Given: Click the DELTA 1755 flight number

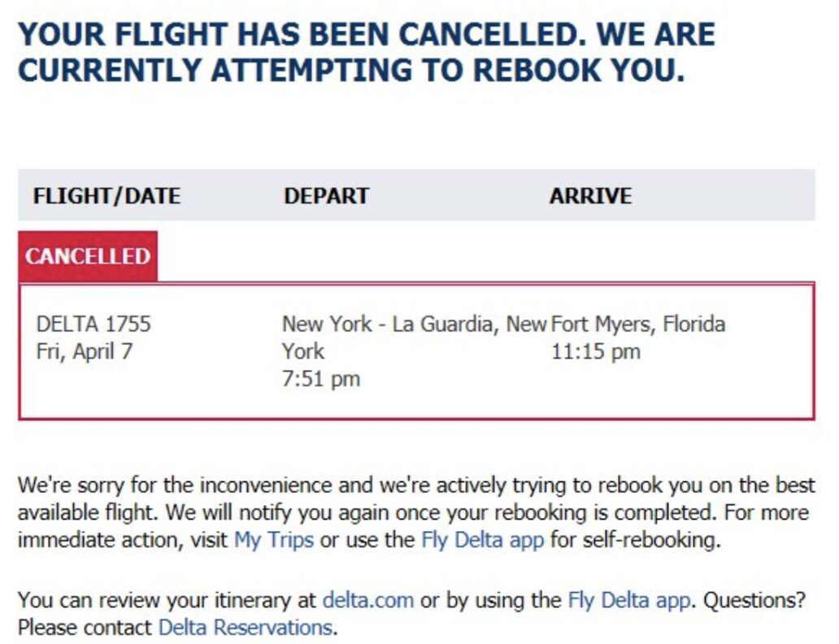Looking at the screenshot, I should point(93,324).
